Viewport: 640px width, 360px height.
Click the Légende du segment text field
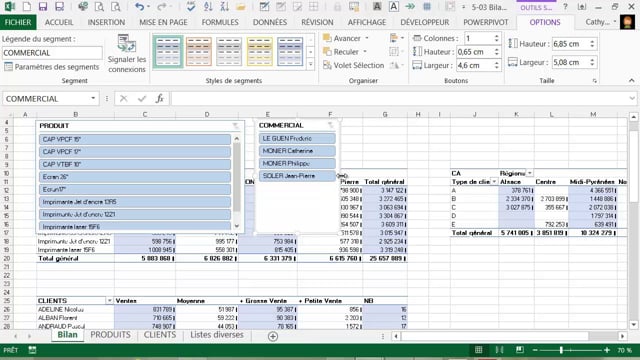52,53
